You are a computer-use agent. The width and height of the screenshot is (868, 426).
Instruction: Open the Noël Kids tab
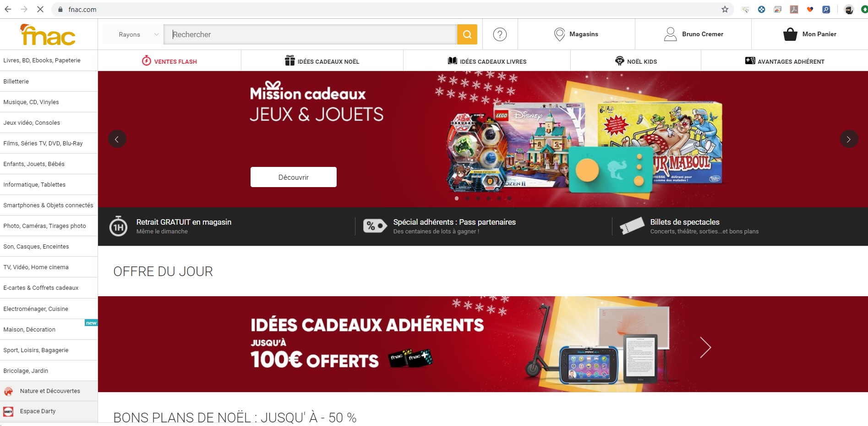click(636, 61)
